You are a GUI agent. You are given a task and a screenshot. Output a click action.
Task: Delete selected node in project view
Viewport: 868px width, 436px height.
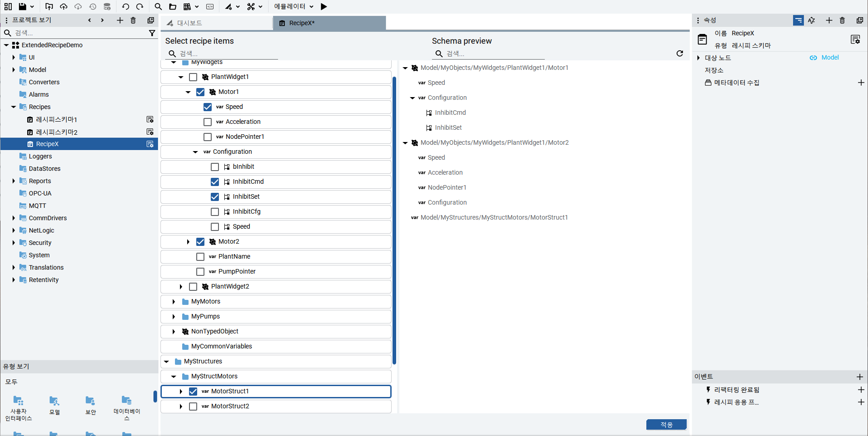point(133,20)
